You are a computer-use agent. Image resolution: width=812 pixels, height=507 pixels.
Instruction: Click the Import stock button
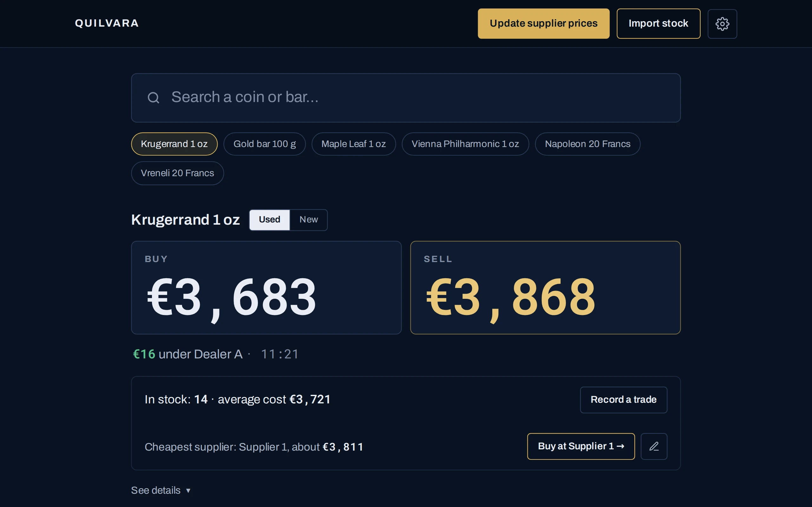tap(658, 23)
